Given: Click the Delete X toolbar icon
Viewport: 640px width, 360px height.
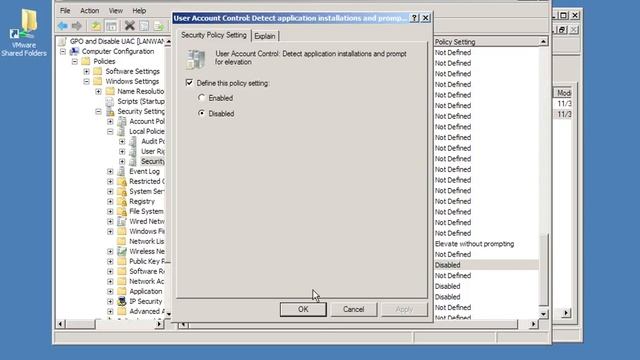Looking at the screenshot, I should [x=129, y=26].
